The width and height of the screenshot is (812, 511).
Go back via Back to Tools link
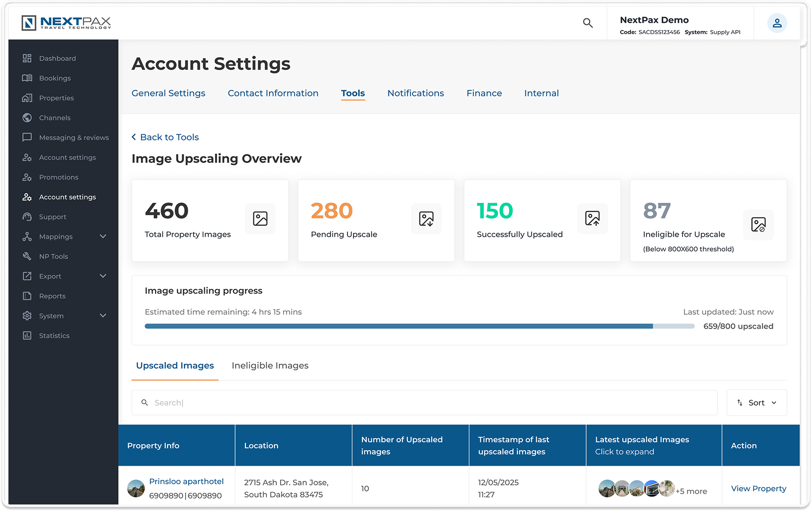tap(165, 138)
